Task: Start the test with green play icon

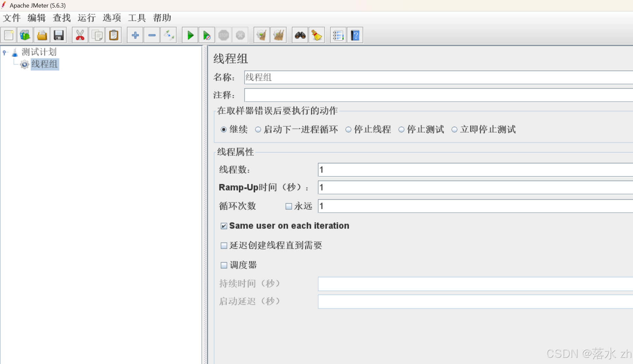Action: pyautogui.click(x=190, y=35)
